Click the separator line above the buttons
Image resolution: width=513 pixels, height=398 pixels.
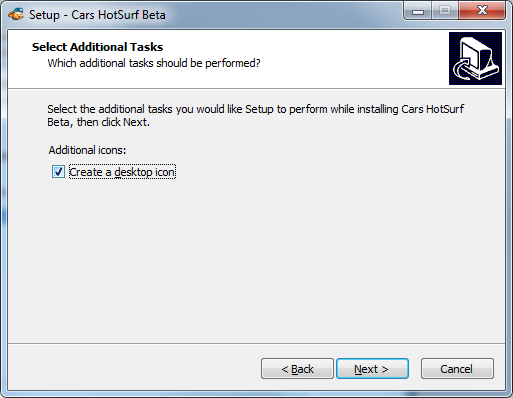(x=256, y=343)
